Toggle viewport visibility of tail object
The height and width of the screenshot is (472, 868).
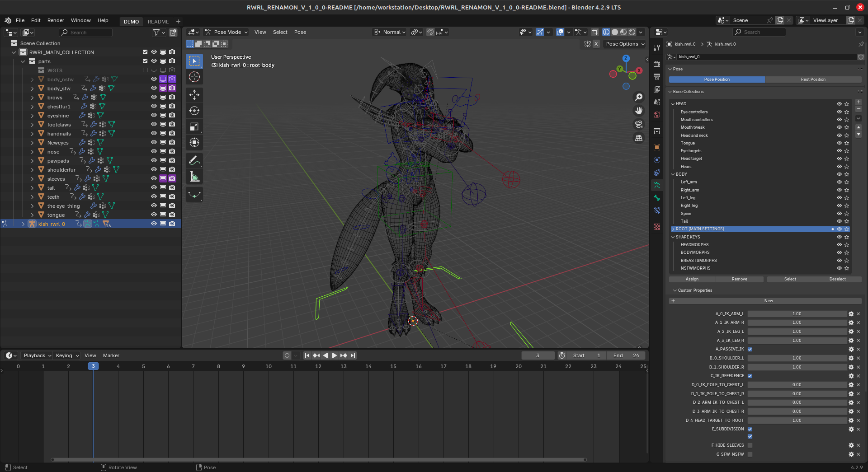coord(154,187)
